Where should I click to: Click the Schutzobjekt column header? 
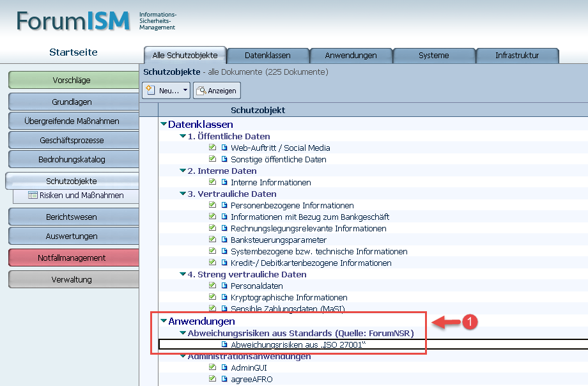[258, 110]
